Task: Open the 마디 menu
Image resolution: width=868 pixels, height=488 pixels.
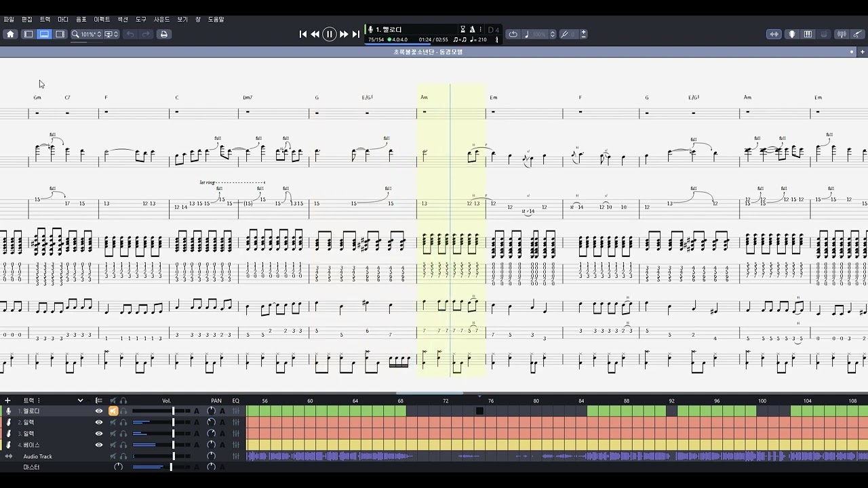Action: click(x=63, y=20)
